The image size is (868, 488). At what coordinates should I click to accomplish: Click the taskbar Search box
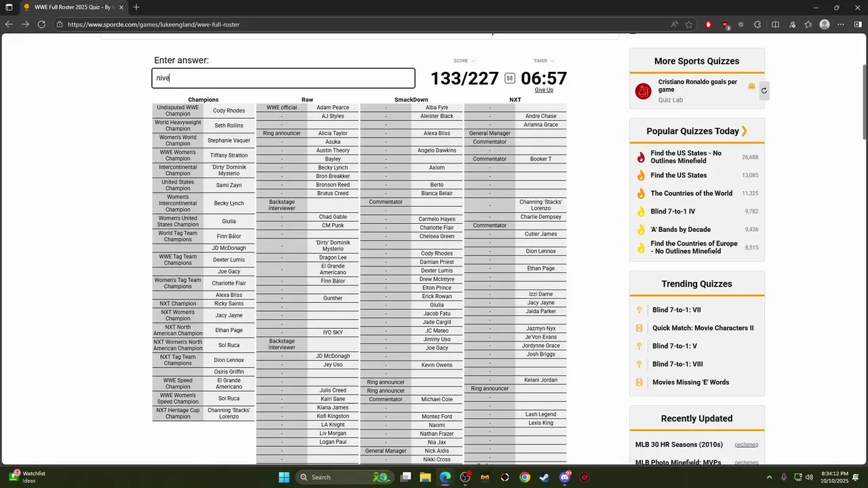pos(344,477)
